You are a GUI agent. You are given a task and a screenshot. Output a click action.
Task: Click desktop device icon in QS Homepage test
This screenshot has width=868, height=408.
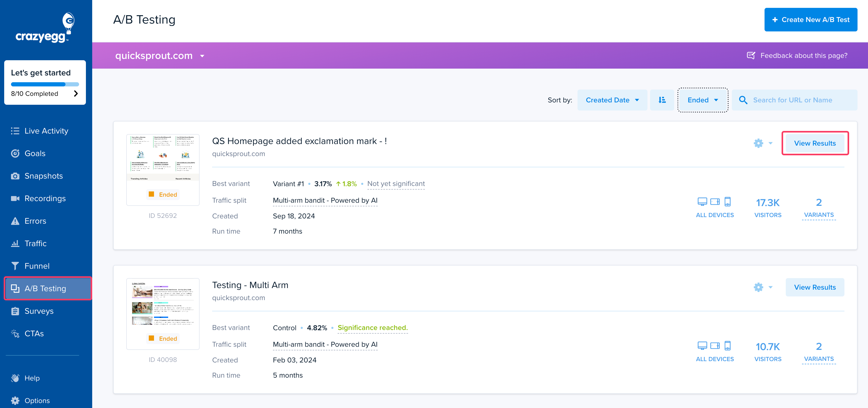(702, 202)
